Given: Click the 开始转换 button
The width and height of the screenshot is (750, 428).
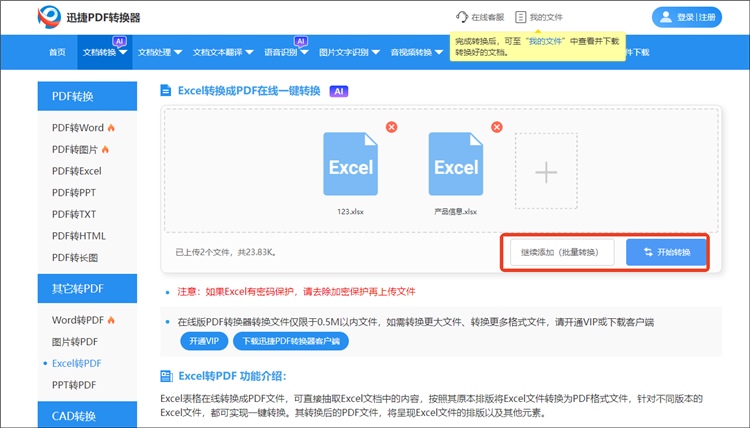Looking at the screenshot, I should (666, 252).
